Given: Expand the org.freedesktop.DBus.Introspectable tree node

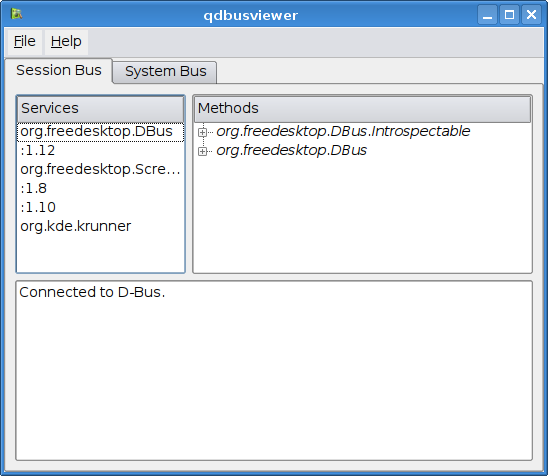Looking at the screenshot, I should (202, 132).
